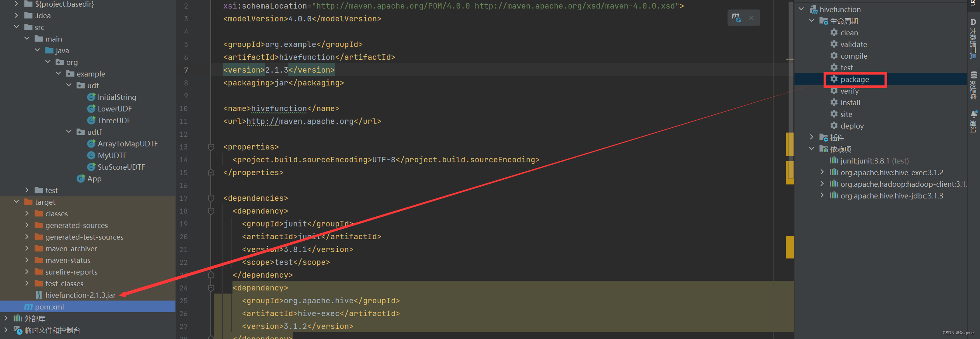Screen dimensions: 980x339
Task: Click the App class icon
Action: coord(81,179)
